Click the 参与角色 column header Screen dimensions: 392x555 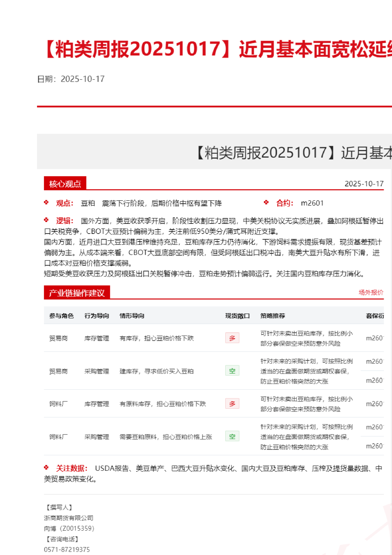coord(61,316)
